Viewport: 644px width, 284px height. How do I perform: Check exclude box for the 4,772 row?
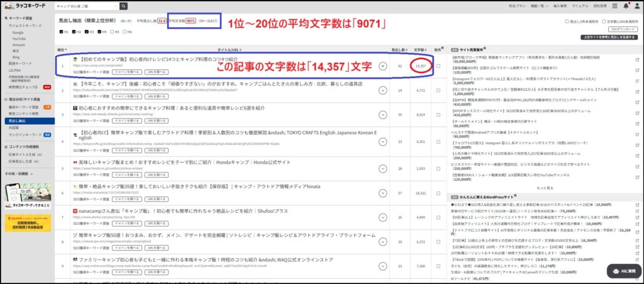tap(438, 90)
